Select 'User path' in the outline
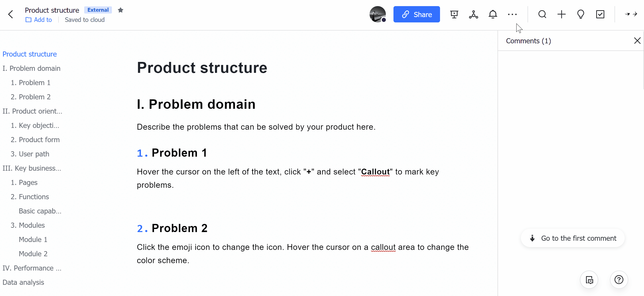 (34, 154)
